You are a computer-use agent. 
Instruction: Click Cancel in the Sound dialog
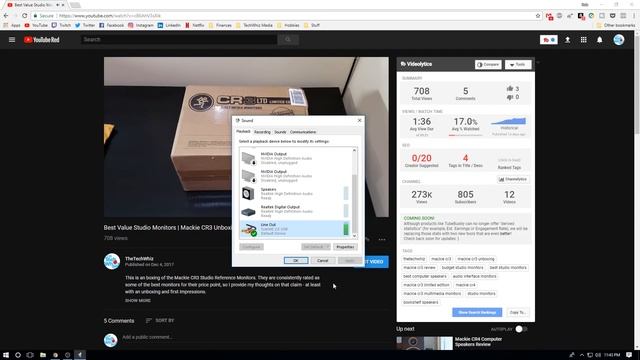pyautogui.click(x=322, y=260)
